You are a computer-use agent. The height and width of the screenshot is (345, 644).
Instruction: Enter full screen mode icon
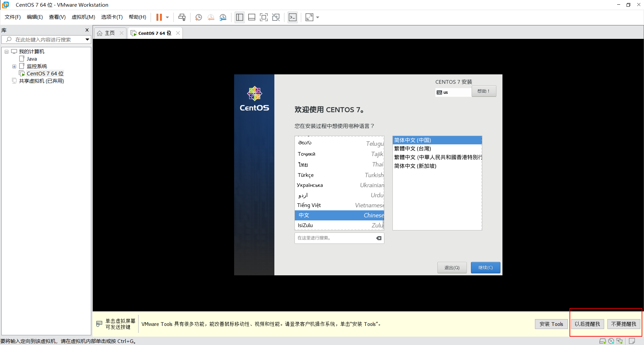coord(264,17)
